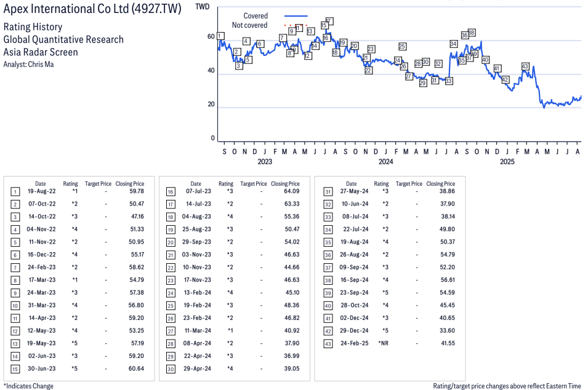Click the 2024 year label on x-axis
This screenshot has height=390, width=588.
[385, 161]
